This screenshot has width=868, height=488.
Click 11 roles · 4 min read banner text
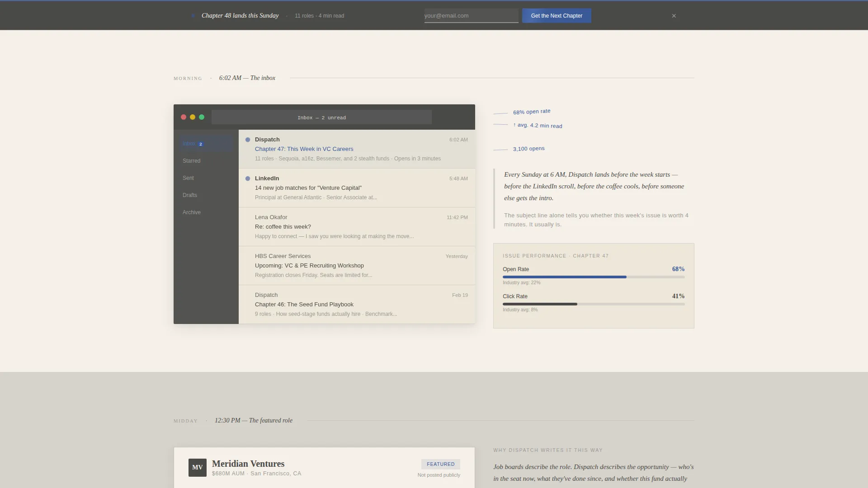319,16
